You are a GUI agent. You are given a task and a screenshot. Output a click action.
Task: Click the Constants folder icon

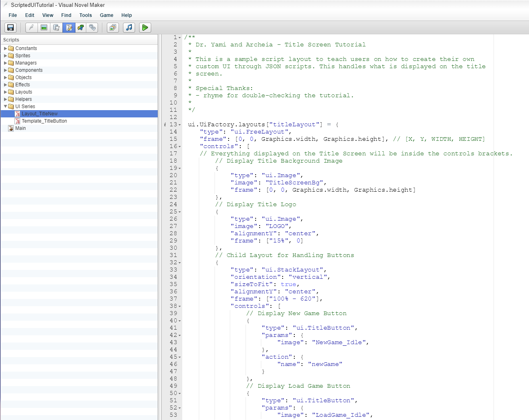click(11, 48)
